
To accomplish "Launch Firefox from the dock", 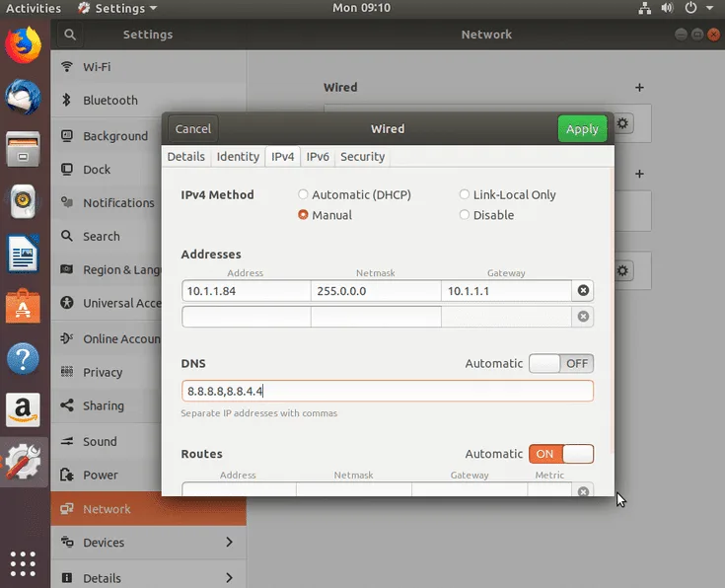I will click(x=23, y=44).
